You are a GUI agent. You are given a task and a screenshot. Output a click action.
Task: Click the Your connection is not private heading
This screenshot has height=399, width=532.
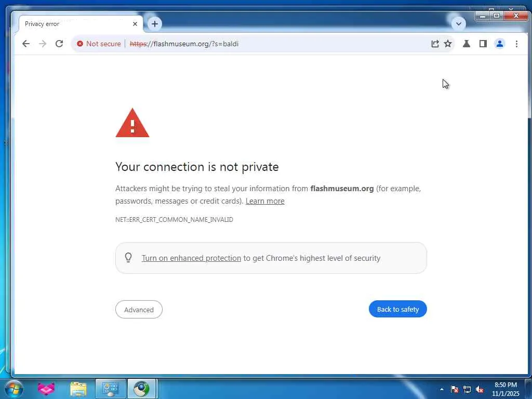click(x=197, y=167)
